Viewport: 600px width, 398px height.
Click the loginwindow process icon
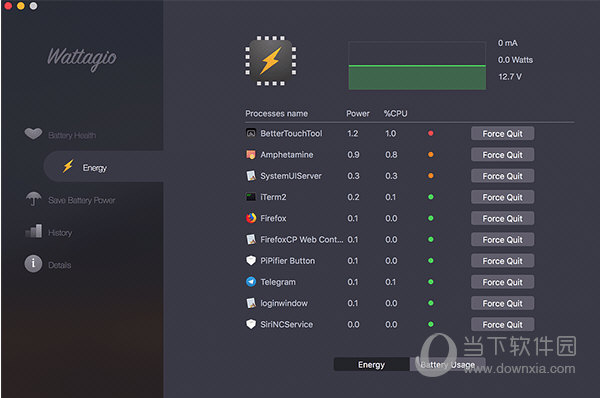[x=251, y=303]
